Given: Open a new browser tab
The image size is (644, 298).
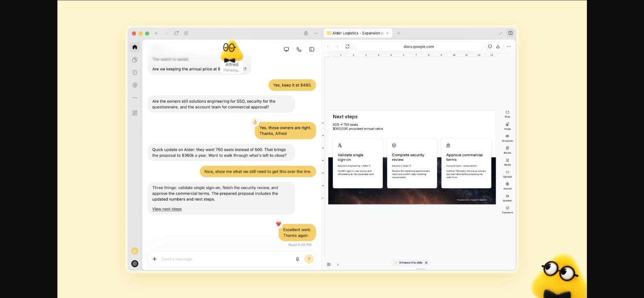Looking at the screenshot, I should coord(398,33).
